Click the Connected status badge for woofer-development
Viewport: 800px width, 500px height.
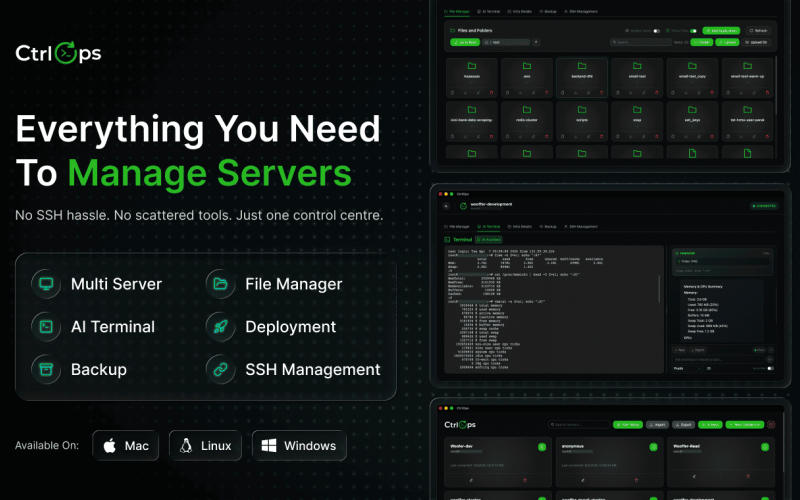[x=764, y=206]
